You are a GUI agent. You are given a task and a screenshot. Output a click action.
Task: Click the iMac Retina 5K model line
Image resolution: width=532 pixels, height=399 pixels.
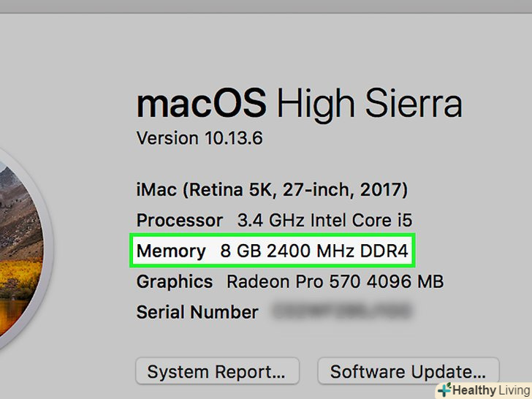click(272, 191)
